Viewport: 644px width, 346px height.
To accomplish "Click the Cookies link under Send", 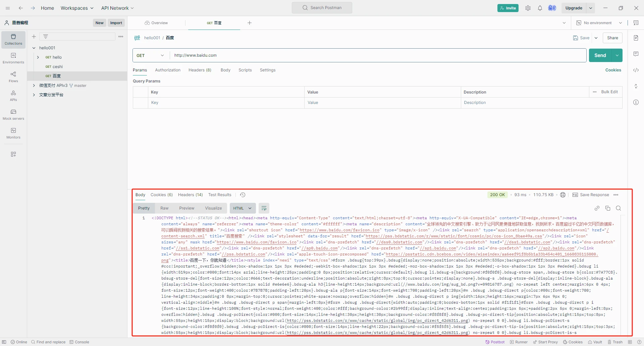I will (x=613, y=70).
